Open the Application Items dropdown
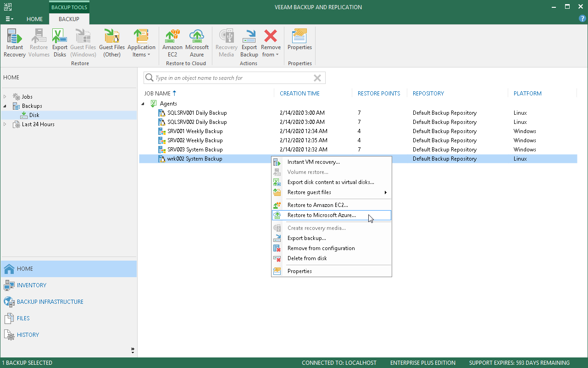 141,43
